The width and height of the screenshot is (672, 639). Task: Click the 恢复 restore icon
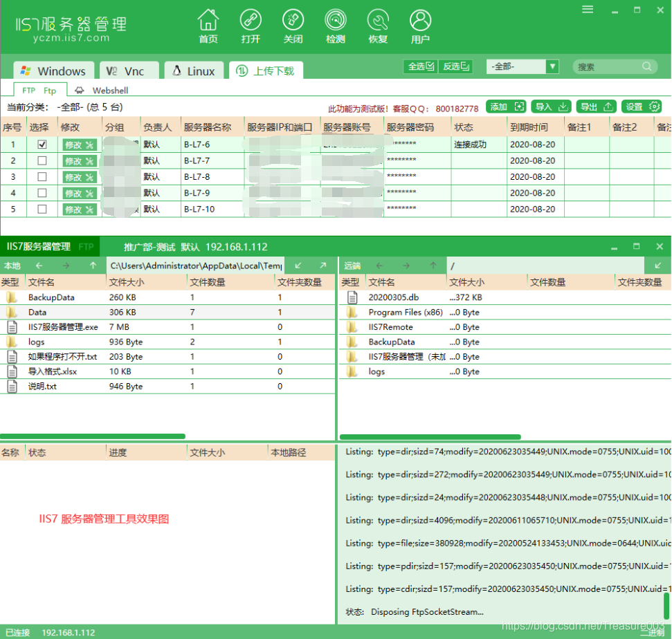(x=378, y=26)
